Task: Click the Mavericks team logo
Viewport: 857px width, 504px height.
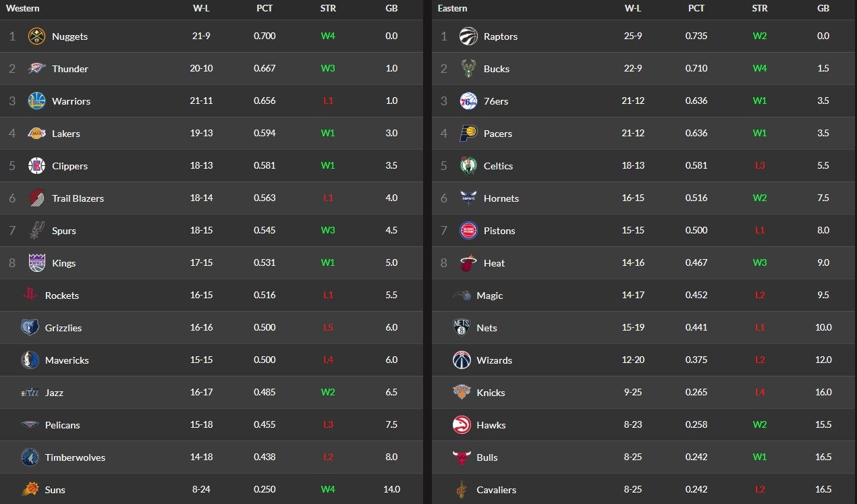Action: (30, 360)
